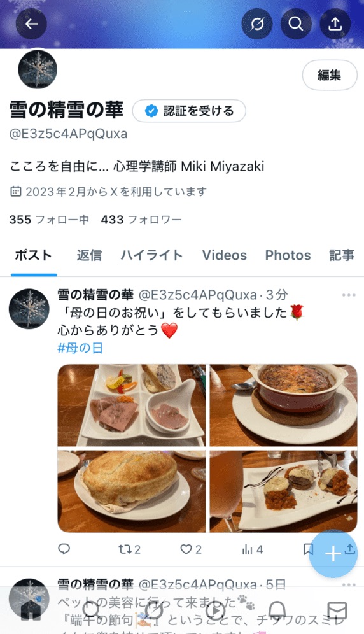
Task: Click the 認証を受ける button
Action: point(189,110)
